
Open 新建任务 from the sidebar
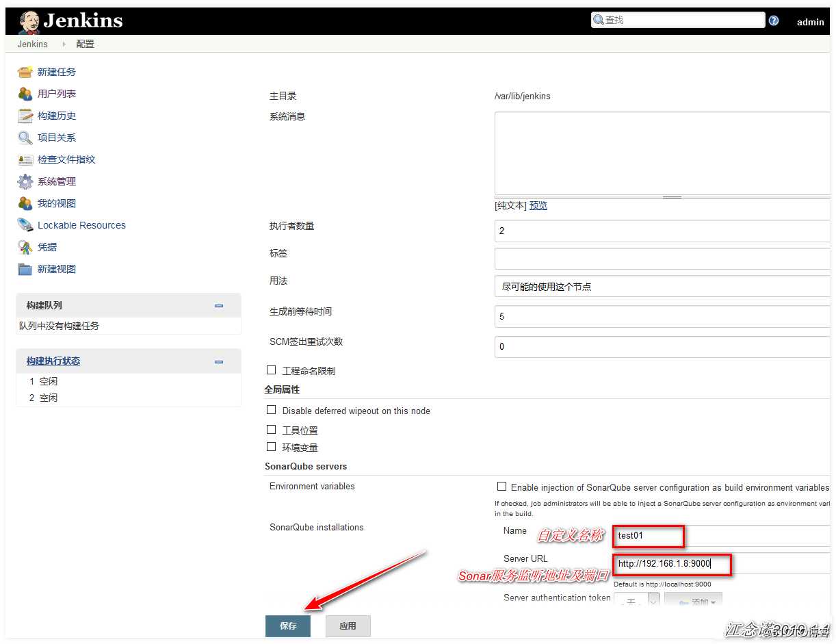click(x=57, y=72)
